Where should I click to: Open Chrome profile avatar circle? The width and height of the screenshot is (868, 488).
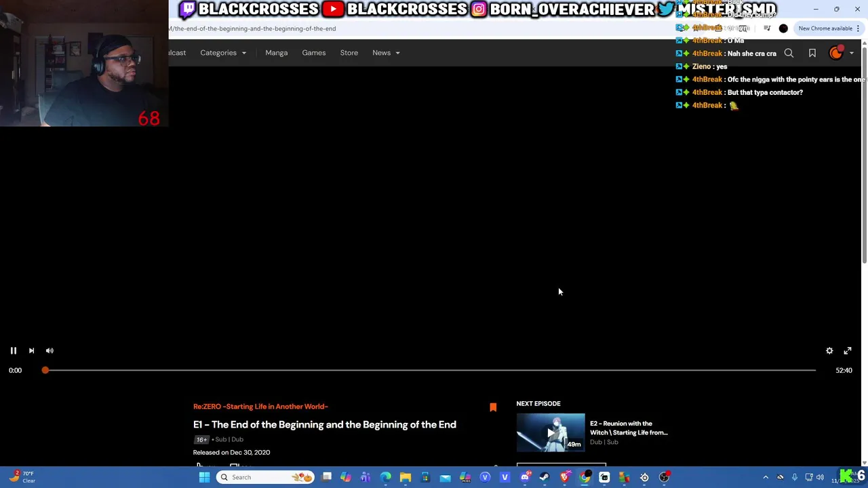pos(783,28)
